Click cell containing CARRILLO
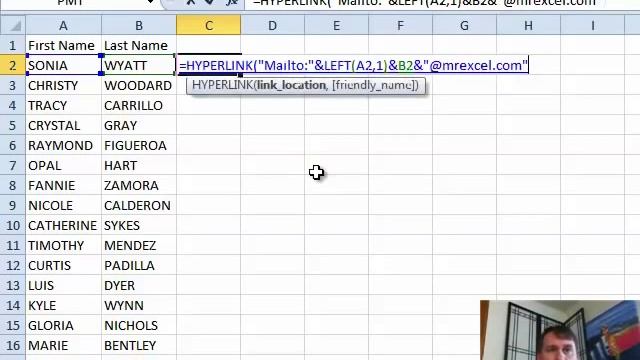 point(139,105)
